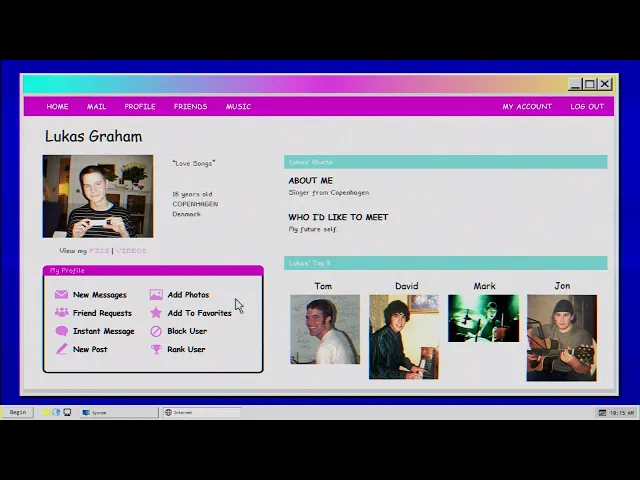Viewport: 640px width, 480px height.
Task: Open the MUSIC navigation item
Action: tap(238, 107)
